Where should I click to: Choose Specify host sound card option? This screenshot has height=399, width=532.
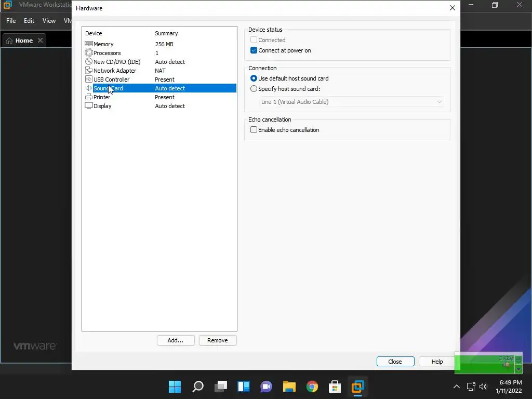click(254, 89)
